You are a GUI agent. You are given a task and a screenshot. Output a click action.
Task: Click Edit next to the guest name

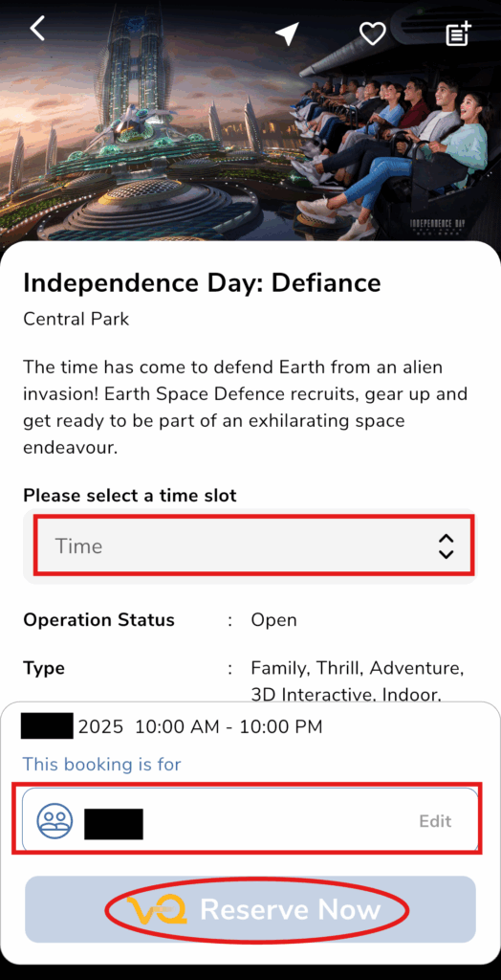pyautogui.click(x=435, y=820)
